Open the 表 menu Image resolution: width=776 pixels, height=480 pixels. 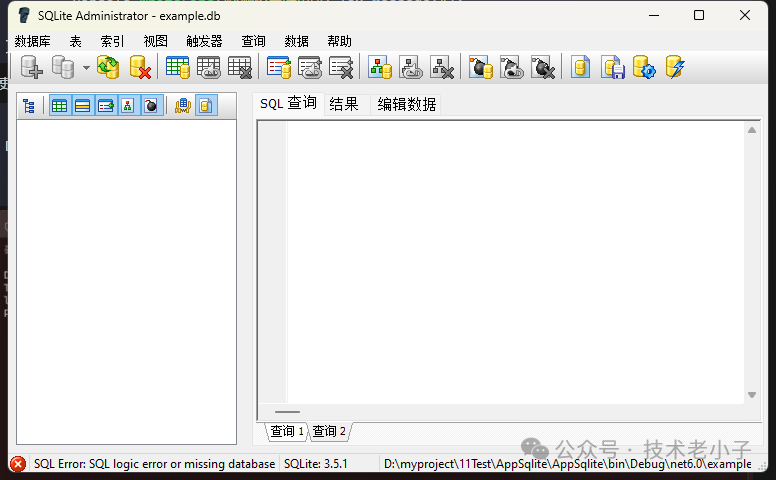[75, 41]
